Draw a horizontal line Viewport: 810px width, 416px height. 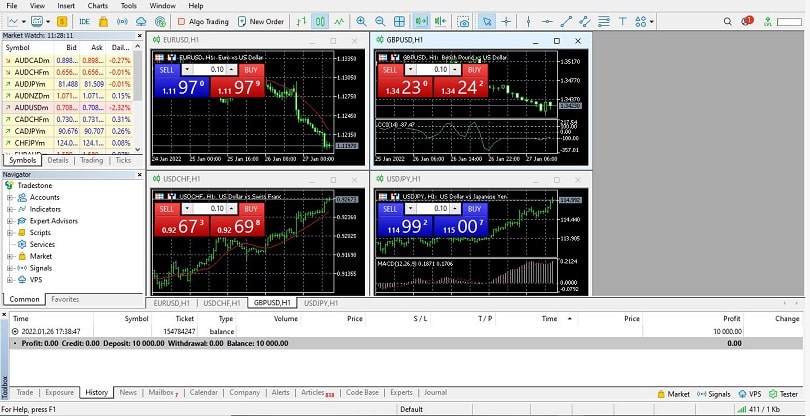click(547, 22)
